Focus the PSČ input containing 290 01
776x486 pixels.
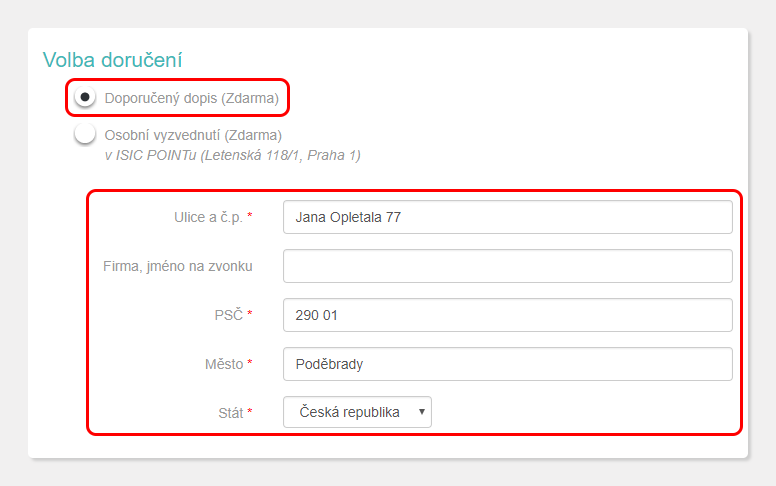click(x=508, y=315)
